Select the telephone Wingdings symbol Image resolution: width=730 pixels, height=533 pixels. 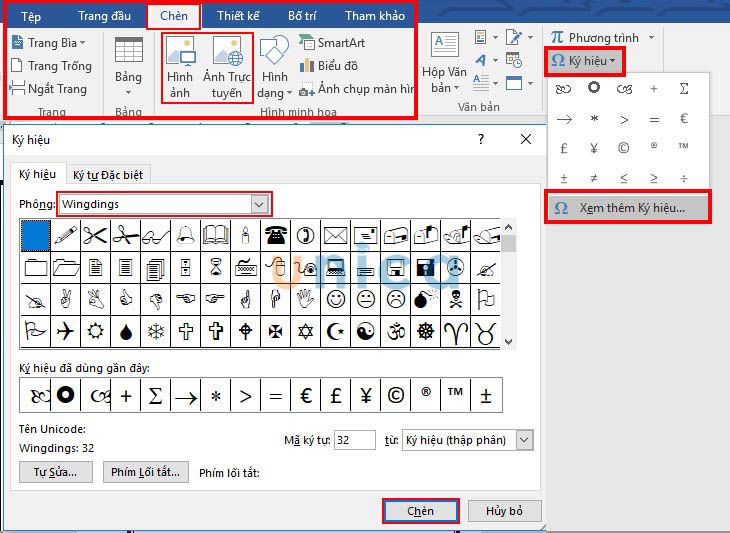coord(276,236)
